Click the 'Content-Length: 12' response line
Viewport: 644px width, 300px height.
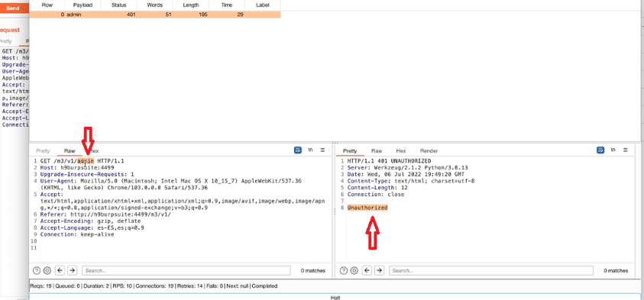[x=377, y=188]
